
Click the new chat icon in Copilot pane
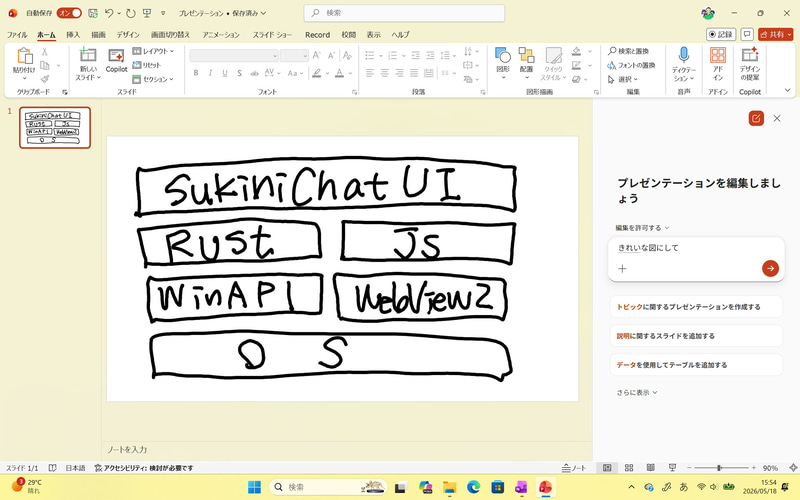click(756, 118)
